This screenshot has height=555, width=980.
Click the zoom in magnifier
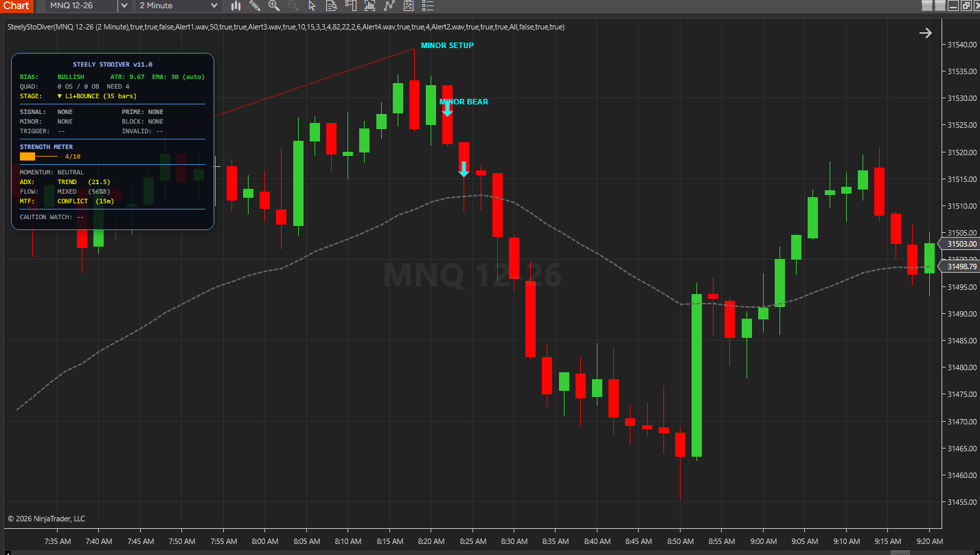tap(273, 5)
